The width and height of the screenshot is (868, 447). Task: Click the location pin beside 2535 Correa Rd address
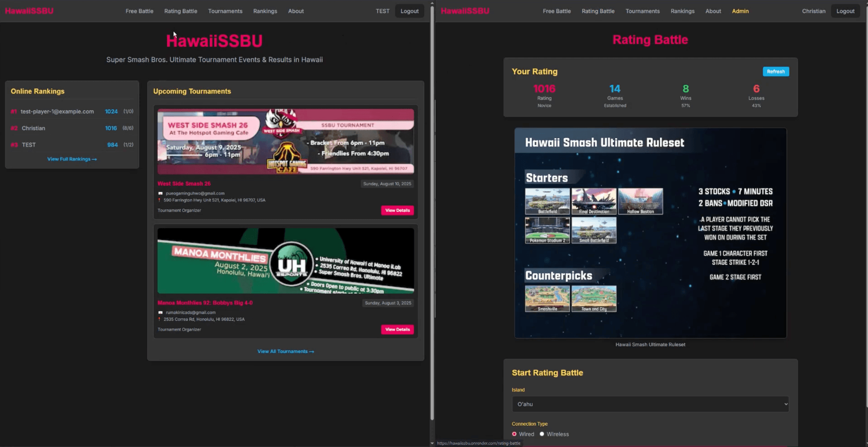[x=159, y=320]
